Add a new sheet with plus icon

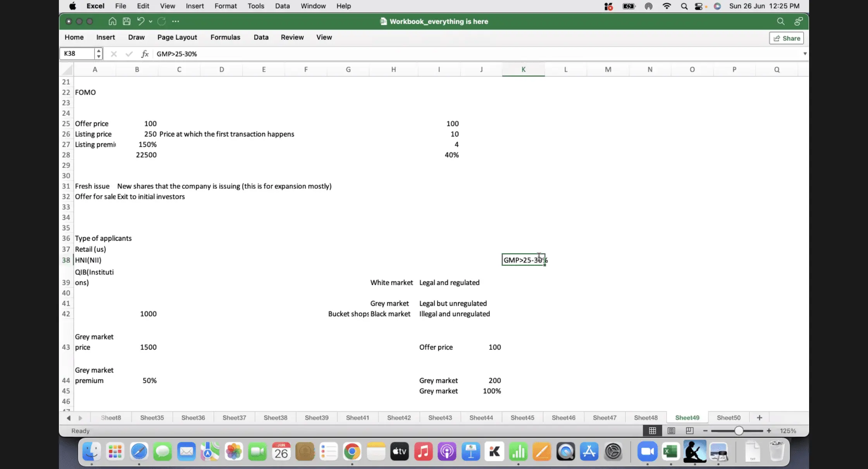(759, 417)
